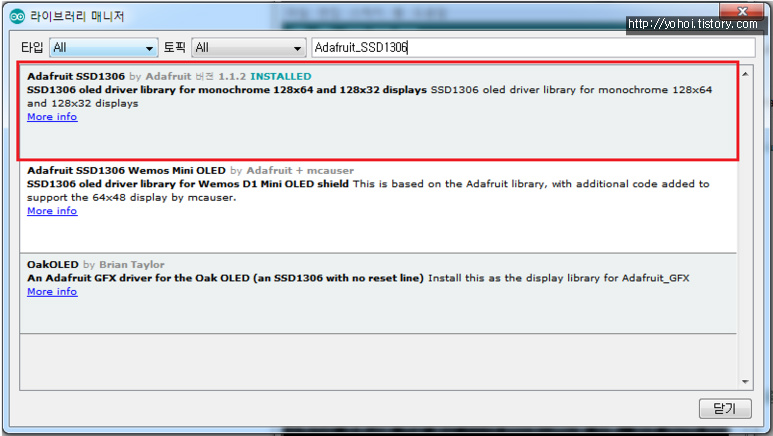
Task: Click the Adafruit_SSD1306 search field
Action: click(533, 48)
